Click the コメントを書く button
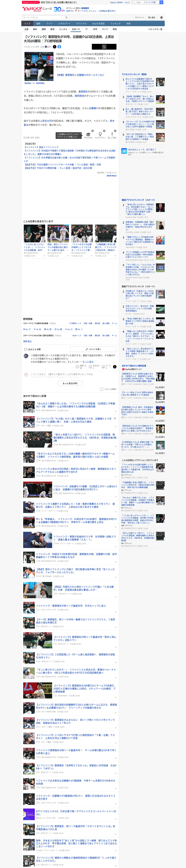This screenshot has height=868, width=186. tap(93, 349)
